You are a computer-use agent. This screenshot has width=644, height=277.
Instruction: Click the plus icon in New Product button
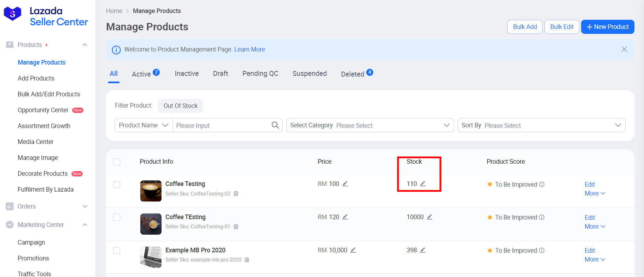(589, 27)
